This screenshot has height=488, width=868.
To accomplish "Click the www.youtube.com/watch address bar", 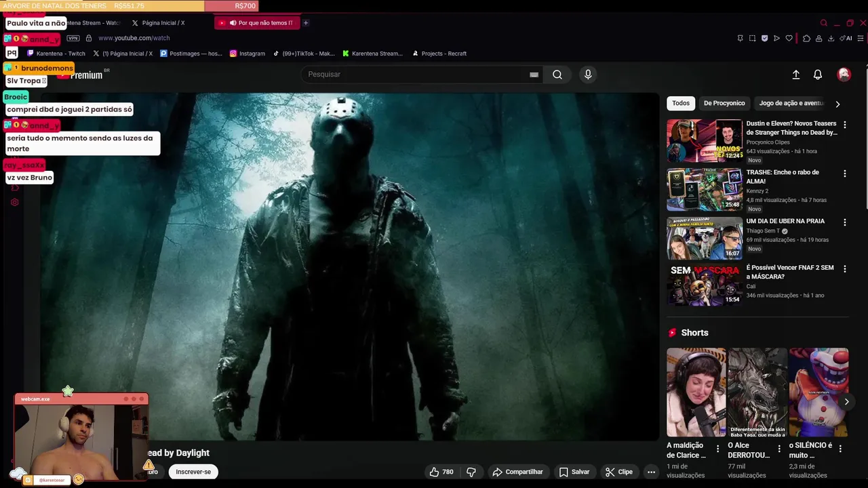I will coord(134,39).
